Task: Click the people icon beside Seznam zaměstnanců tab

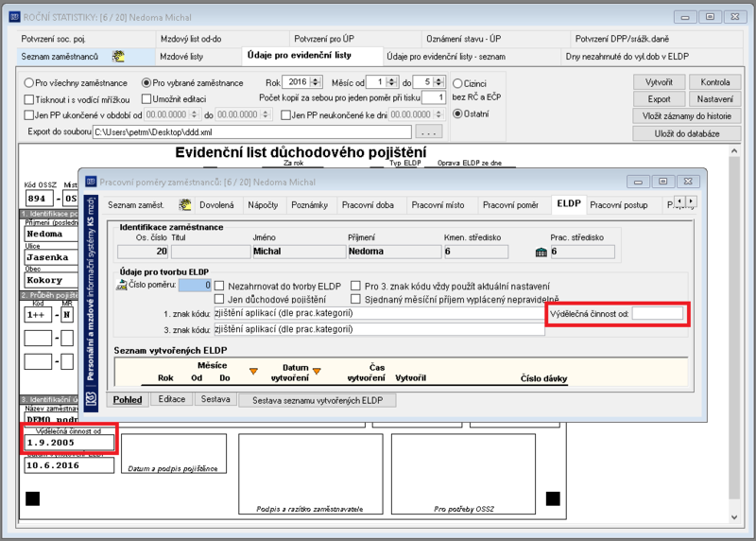Action: pos(118,57)
